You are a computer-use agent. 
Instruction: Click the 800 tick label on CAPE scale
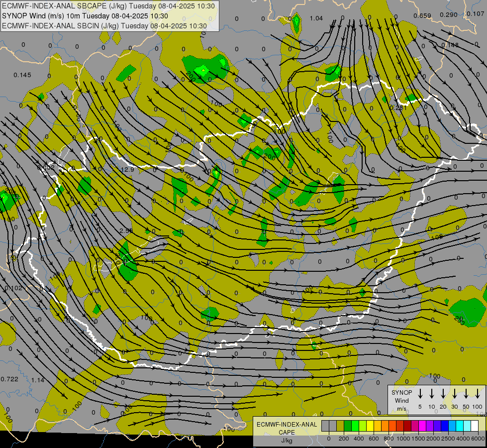tap(389, 439)
